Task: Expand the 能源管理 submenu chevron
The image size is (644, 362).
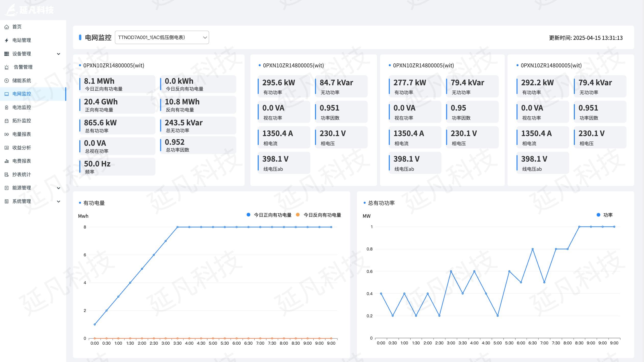Action: coord(58,188)
